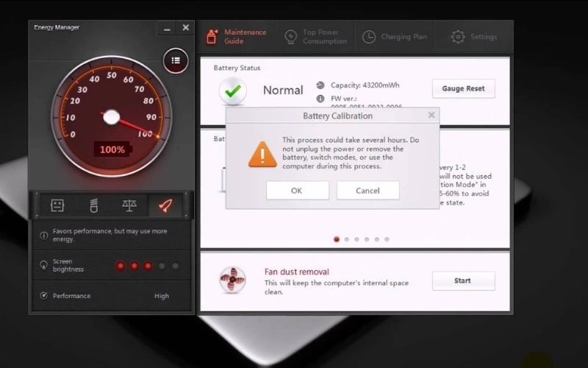Select the first robot-face power mode icon
Screen dimensions: 588x368
click(x=57, y=205)
